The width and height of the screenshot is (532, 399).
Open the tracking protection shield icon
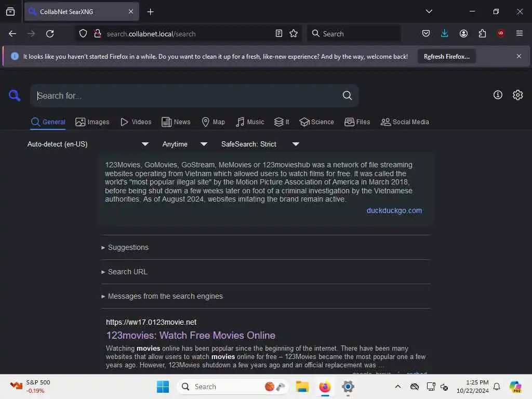[x=83, y=34]
